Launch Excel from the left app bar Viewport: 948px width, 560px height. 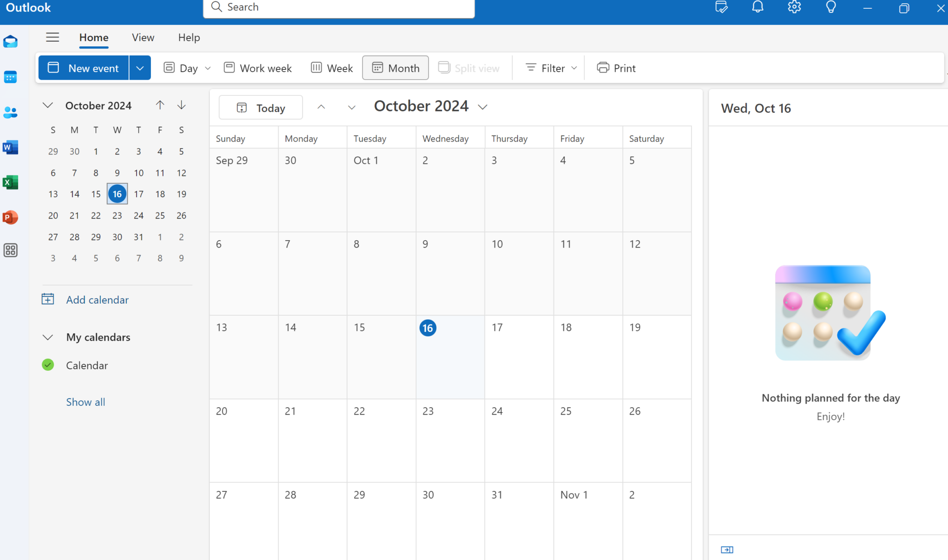[x=10, y=182]
